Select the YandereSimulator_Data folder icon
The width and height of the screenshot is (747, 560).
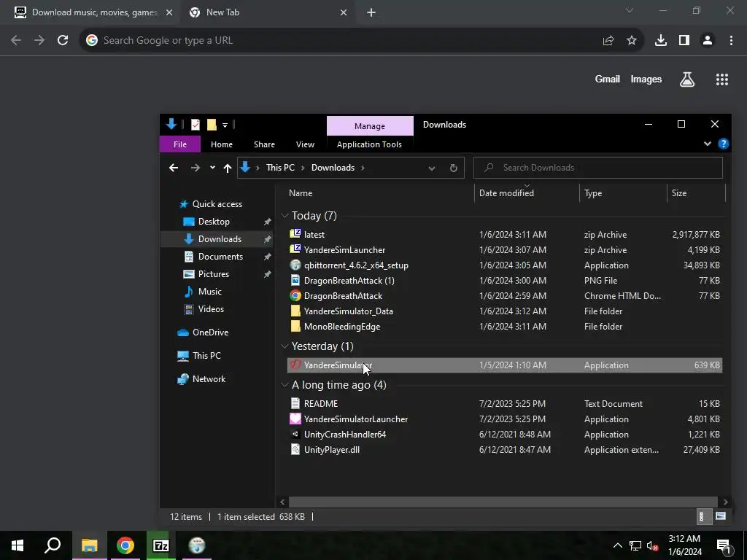click(x=295, y=311)
